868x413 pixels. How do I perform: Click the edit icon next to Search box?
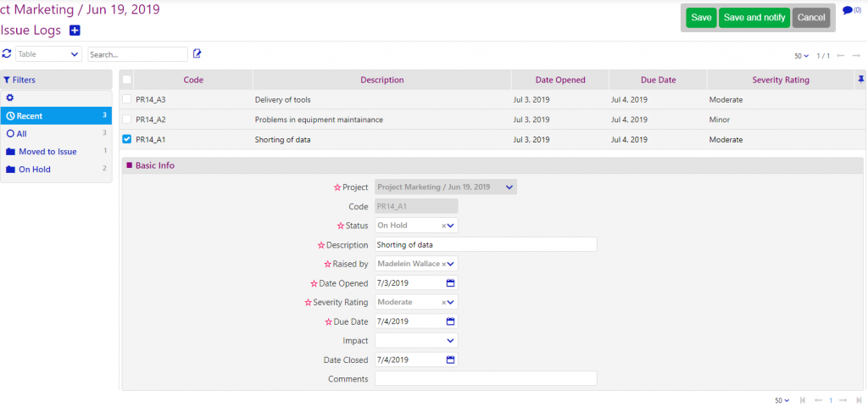(x=198, y=53)
